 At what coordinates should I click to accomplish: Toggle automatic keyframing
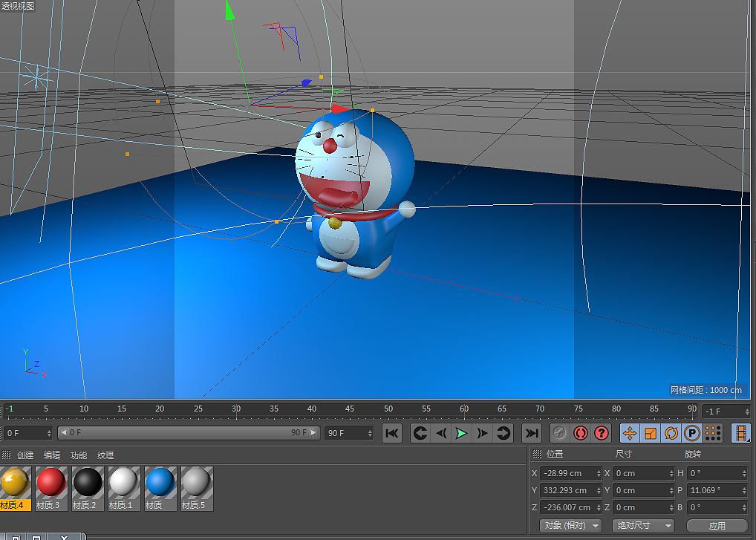(x=581, y=433)
